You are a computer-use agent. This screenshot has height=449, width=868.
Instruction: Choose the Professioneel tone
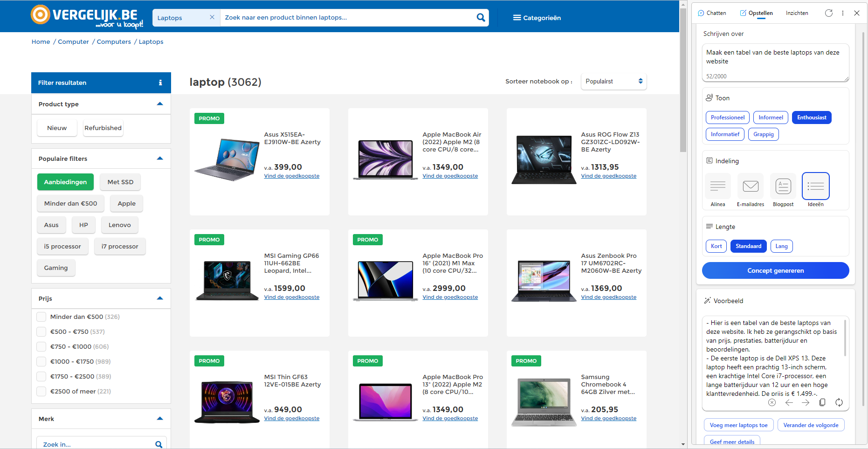point(727,117)
